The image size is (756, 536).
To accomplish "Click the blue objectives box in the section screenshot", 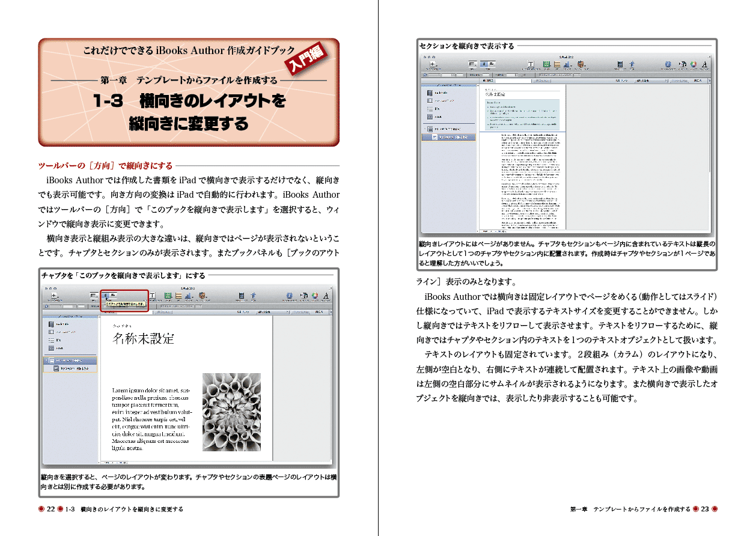I will [x=522, y=115].
